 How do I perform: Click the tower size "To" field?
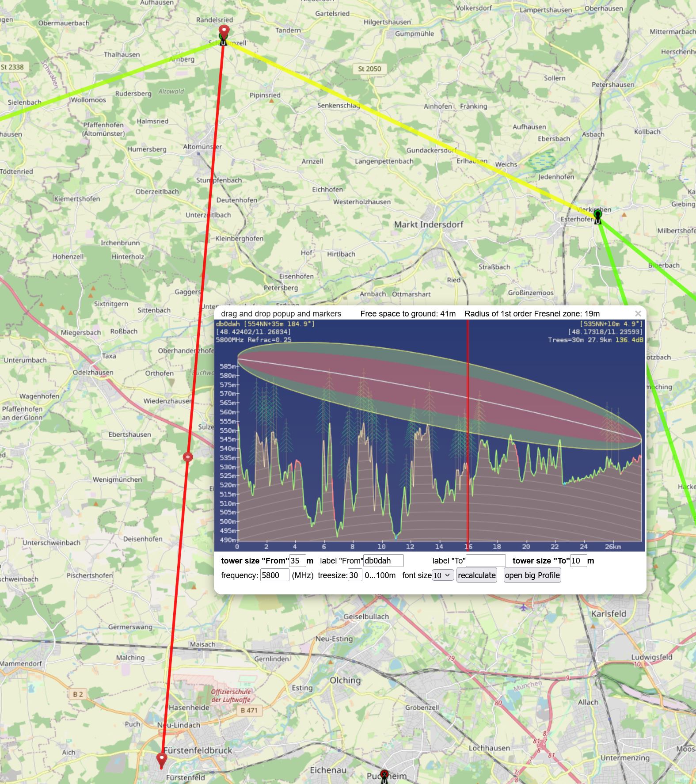tap(578, 561)
